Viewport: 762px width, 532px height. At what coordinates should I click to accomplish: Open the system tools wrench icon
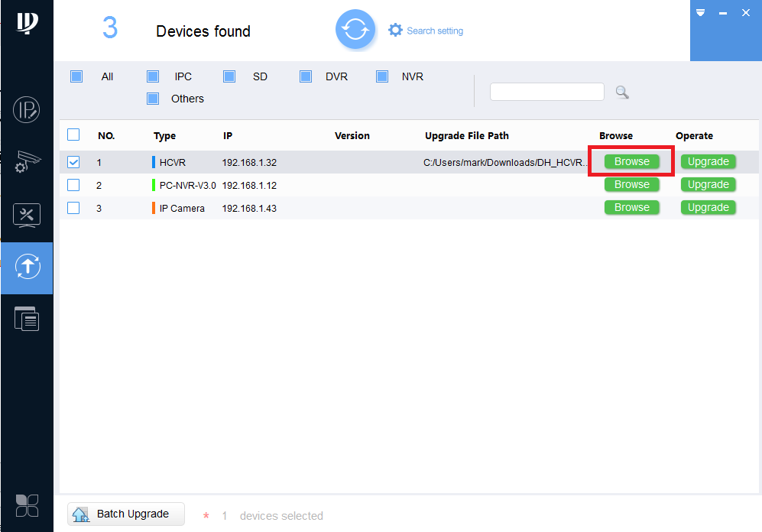[27, 216]
